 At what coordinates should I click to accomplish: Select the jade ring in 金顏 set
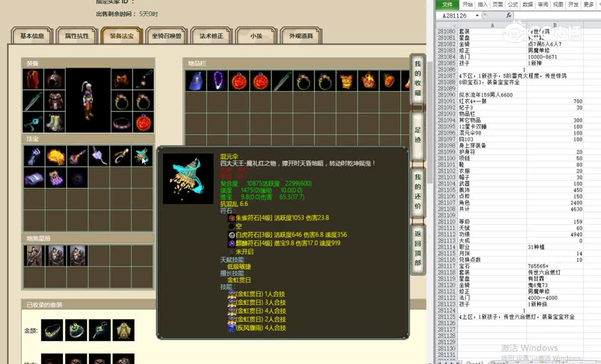pos(76,330)
